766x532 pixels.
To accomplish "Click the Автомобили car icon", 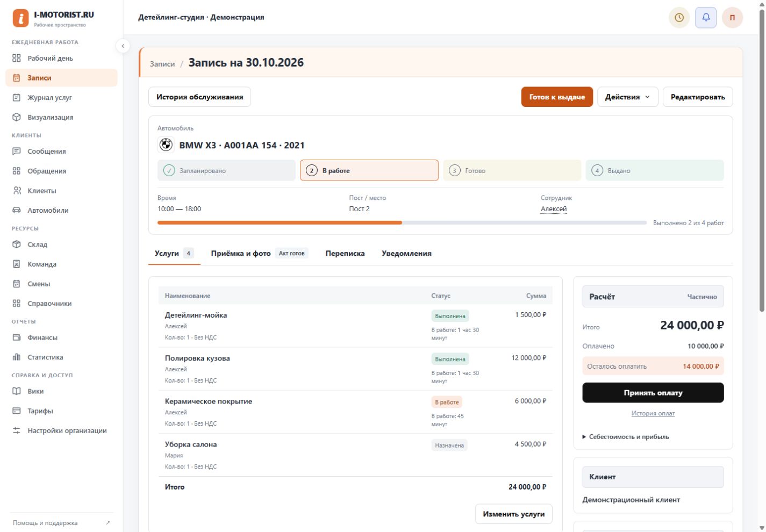I will tap(17, 210).
